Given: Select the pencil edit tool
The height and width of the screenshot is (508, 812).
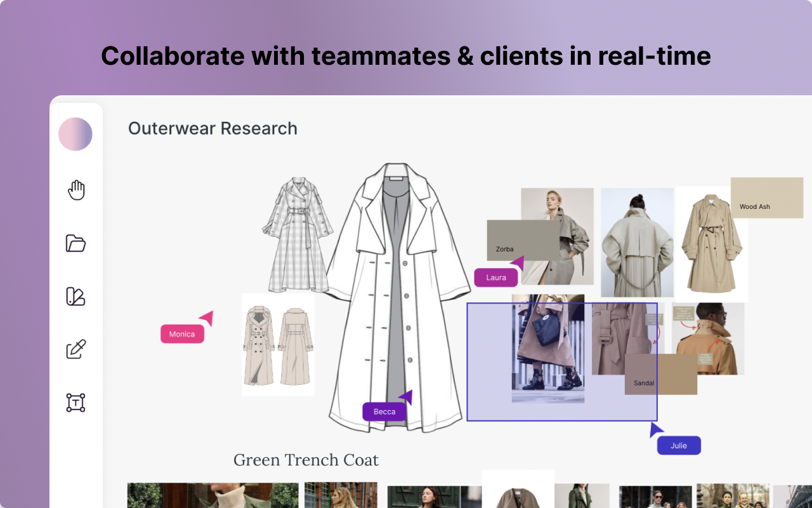Looking at the screenshot, I should click(76, 349).
